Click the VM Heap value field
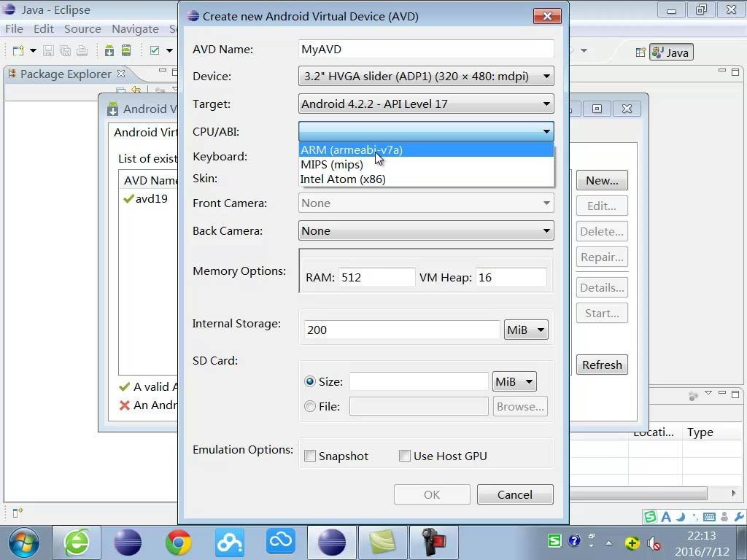747x560 pixels. (511, 277)
